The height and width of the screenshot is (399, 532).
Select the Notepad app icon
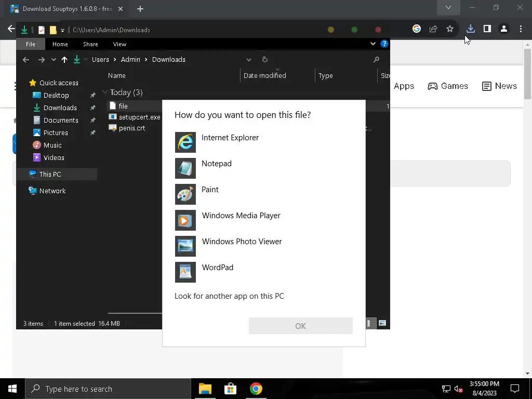(185, 168)
